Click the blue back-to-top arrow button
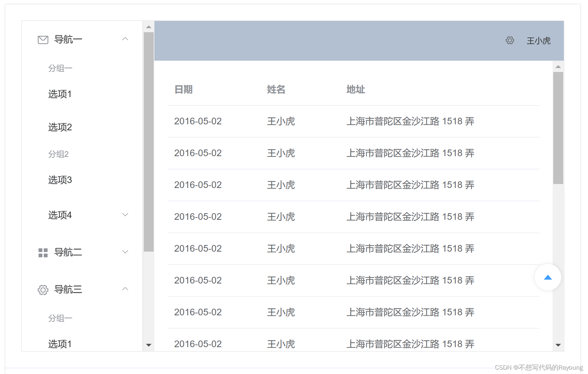 [548, 277]
